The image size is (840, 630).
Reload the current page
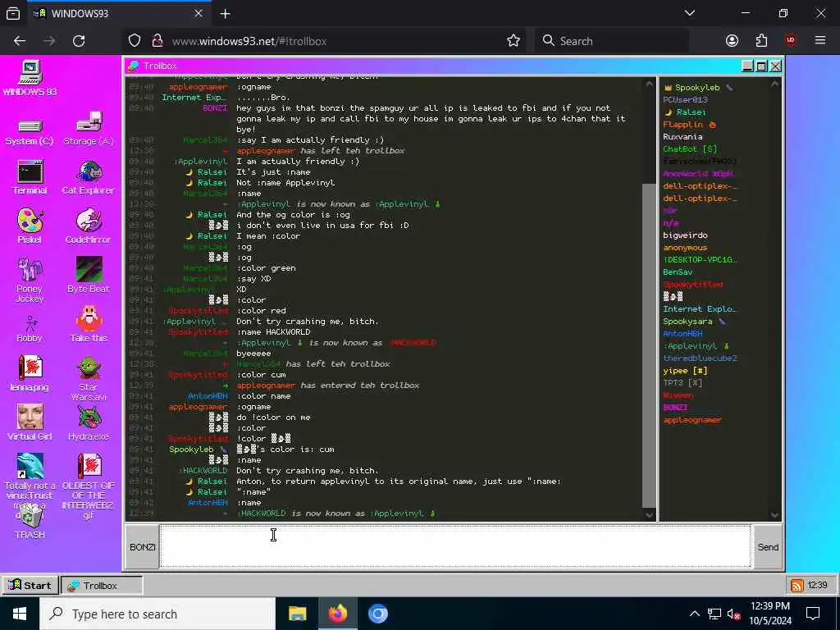pyautogui.click(x=79, y=41)
